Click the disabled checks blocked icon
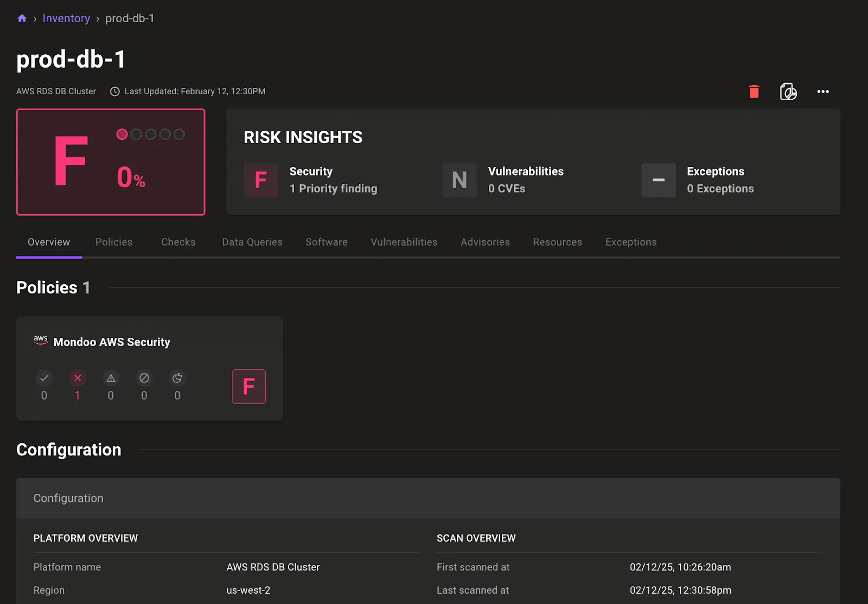Viewport: 868px width, 604px height. tap(144, 378)
